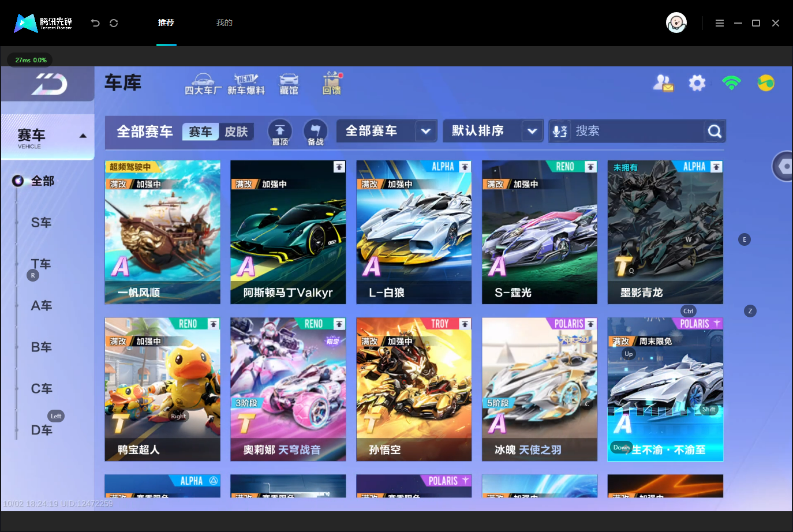The width and height of the screenshot is (793, 532).
Task: Click the 备战 battle-ready button
Action: tap(315, 132)
